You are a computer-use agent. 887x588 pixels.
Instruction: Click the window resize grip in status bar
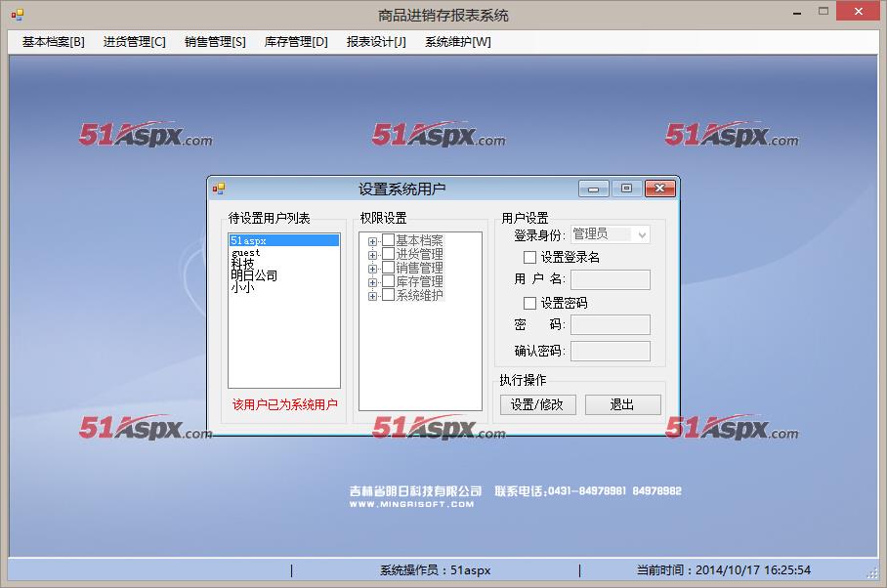[x=871, y=572]
